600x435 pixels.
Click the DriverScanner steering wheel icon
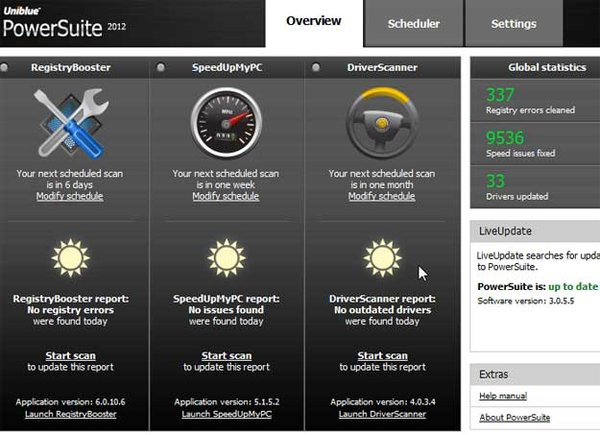click(x=382, y=123)
